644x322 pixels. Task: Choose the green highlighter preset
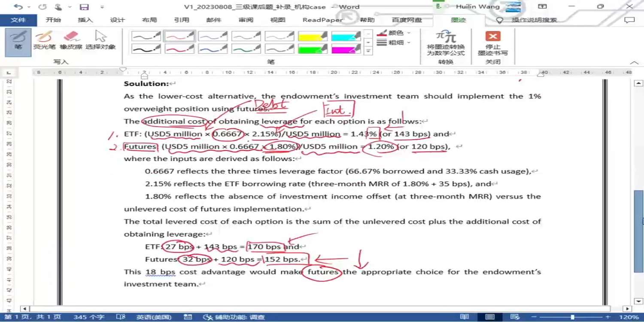pyautogui.click(x=313, y=49)
